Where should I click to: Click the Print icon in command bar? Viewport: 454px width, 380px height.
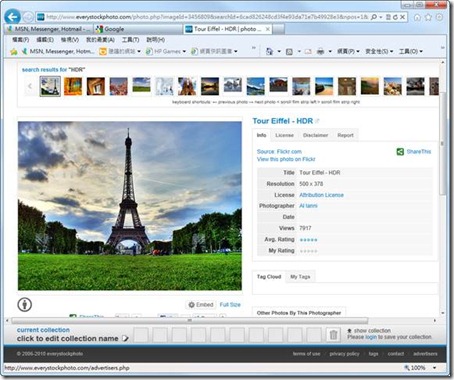[x=320, y=51]
